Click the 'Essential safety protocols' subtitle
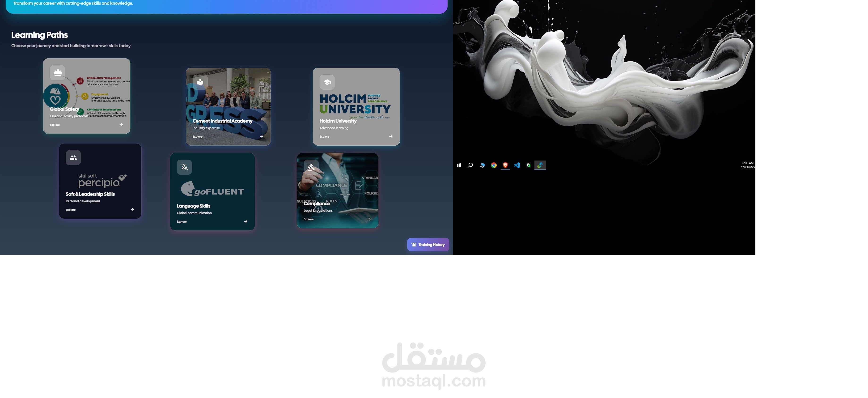This screenshot has height=398, width=868. (69, 116)
